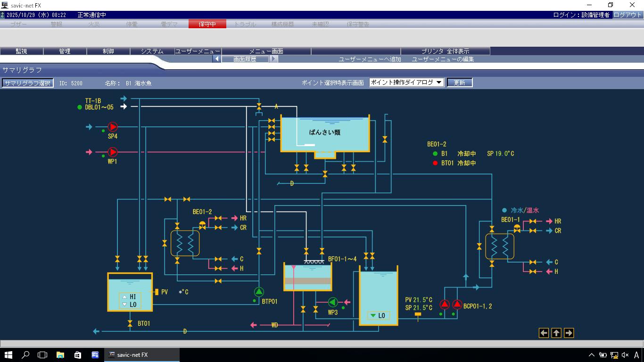Click the LO level indicator in right tank

click(378, 315)
